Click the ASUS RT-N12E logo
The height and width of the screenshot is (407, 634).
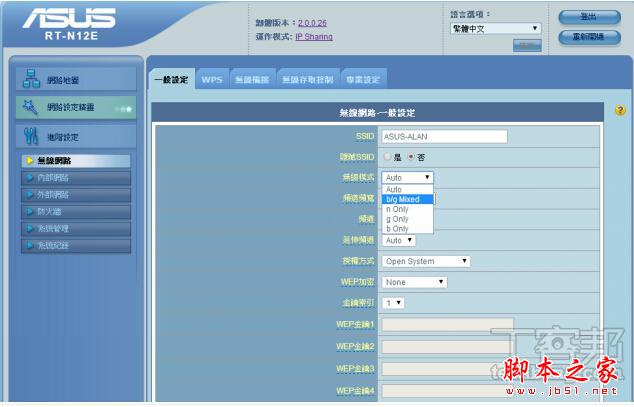tap(69, 25)
